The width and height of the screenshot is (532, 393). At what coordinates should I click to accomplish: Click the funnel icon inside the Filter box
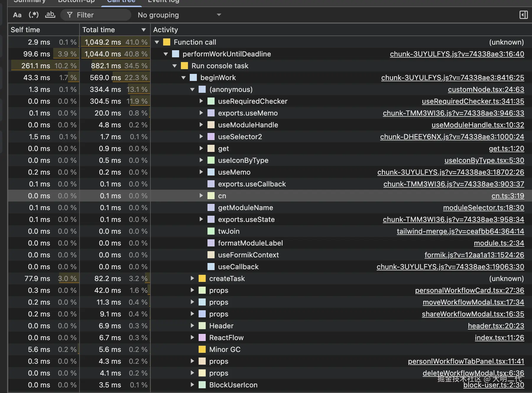(x=70, y=15)
